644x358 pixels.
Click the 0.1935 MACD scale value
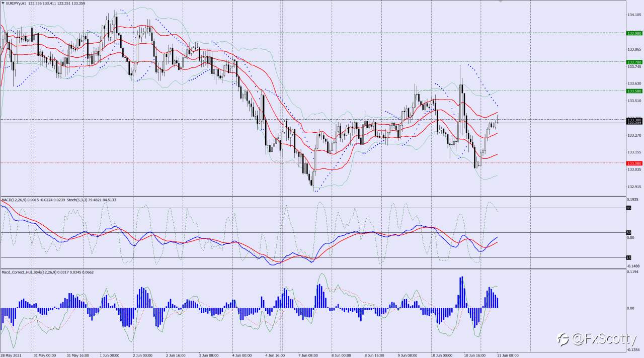click(633, 200)
